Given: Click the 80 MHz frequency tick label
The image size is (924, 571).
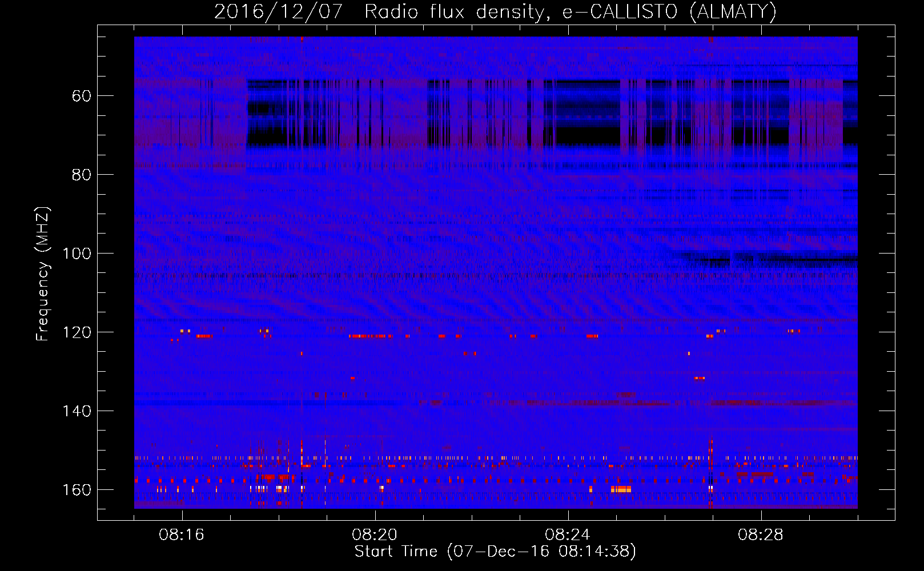Looking at the screenshot, I should click(81, 175).
